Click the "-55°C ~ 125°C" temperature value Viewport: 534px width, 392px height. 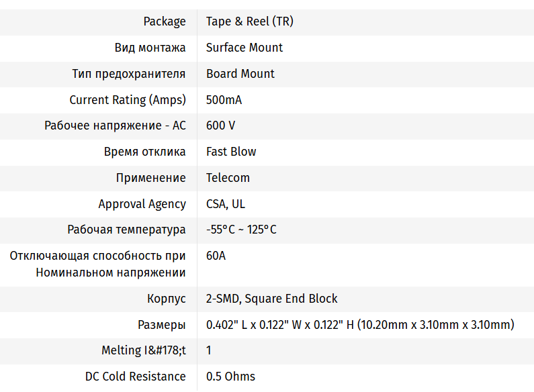tap(241, 230)
